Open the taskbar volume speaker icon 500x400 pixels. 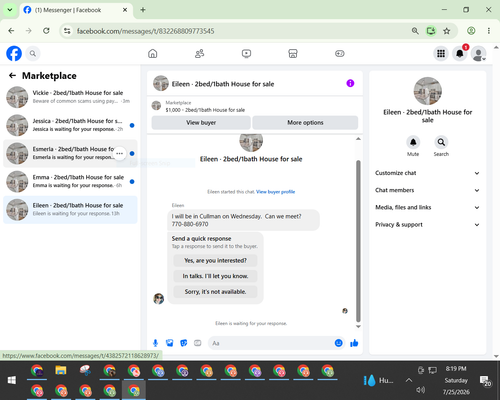click(x=421, y=390)
